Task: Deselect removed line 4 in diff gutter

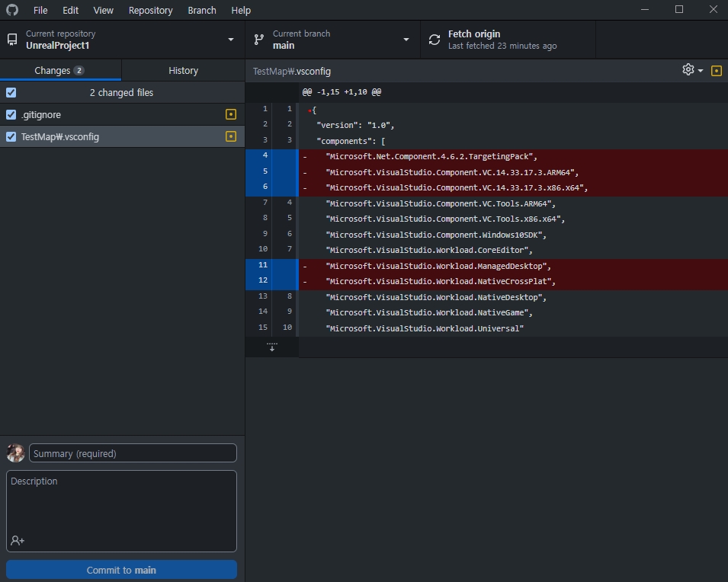Action: point(272,156)
